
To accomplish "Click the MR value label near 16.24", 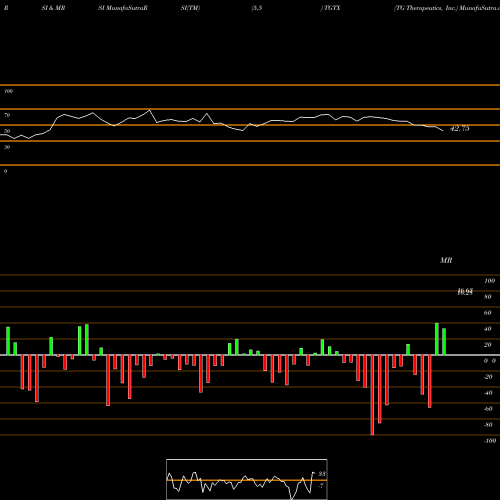I will pos(465,292).
